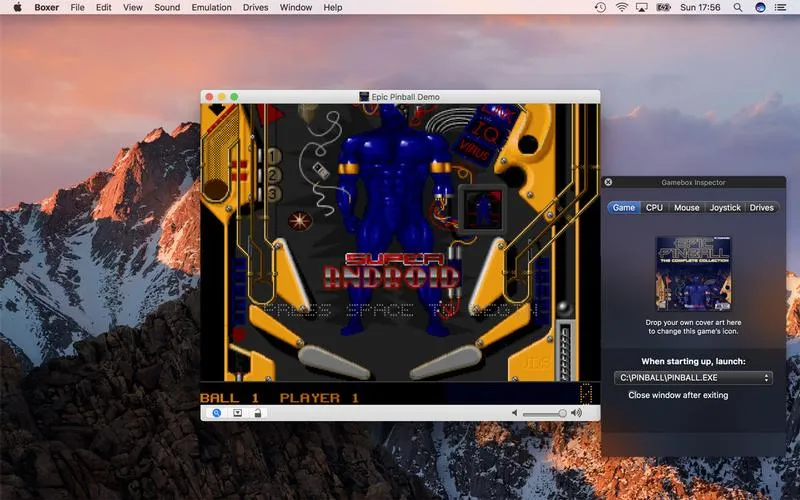Screen dimensions: 800x500
Task: Close the Gamebox Inspector panel
Action: point(608,182)
